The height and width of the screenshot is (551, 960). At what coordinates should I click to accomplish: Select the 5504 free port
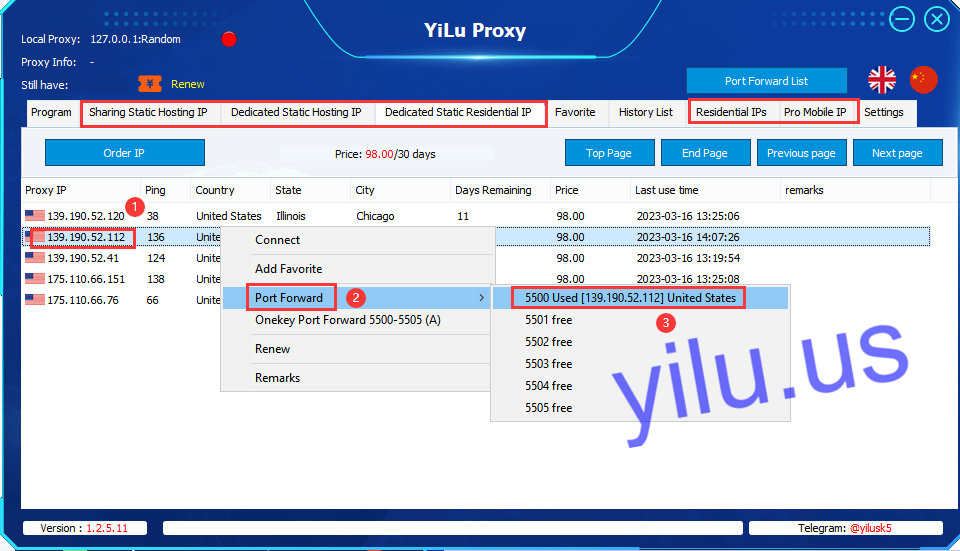tap(640, 386)
